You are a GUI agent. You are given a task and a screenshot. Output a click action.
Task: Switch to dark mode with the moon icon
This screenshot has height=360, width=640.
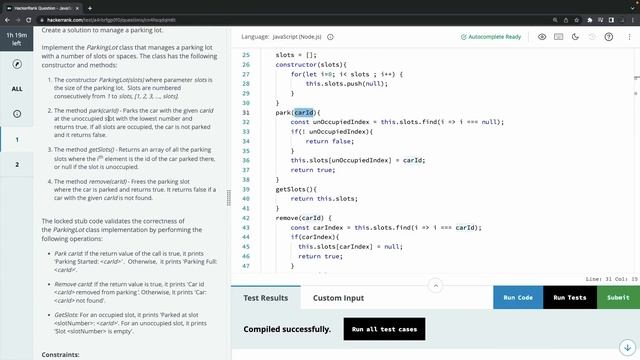(x=575, y=37)
